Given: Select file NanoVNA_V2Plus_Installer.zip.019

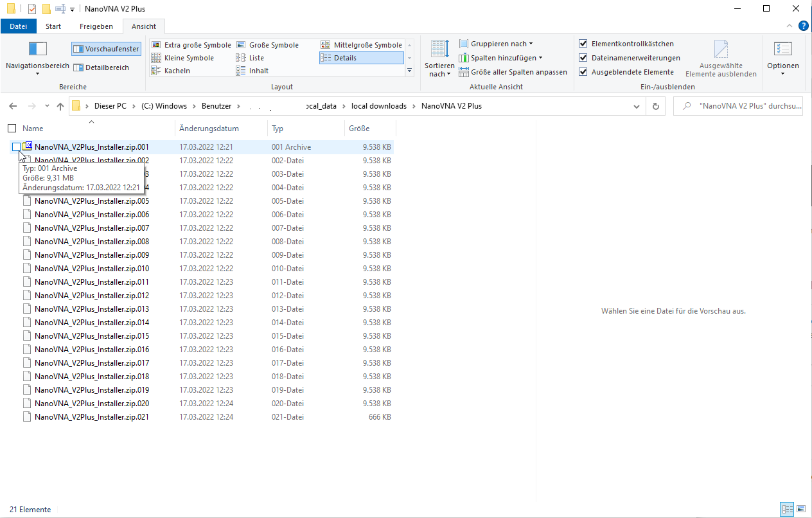Looking at the screenshot, I should click(x=92, y=390).
